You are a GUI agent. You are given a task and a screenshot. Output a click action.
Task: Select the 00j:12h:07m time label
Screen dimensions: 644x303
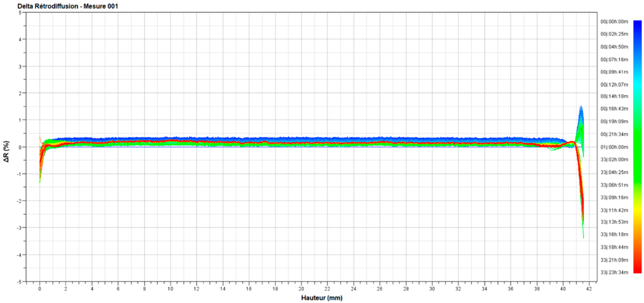(614, 85)
